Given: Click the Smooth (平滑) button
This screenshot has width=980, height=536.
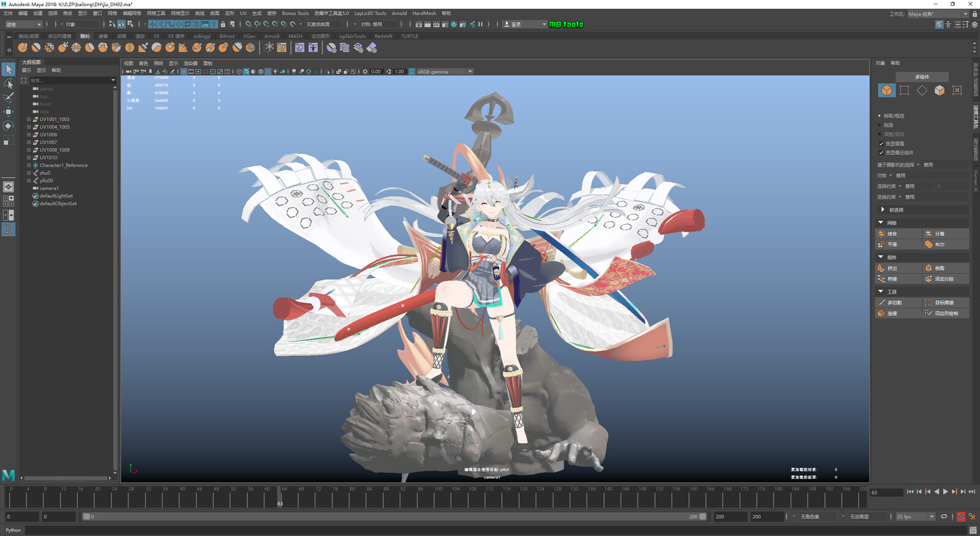Looking at the screenshot, I should (x=899, y=244).
